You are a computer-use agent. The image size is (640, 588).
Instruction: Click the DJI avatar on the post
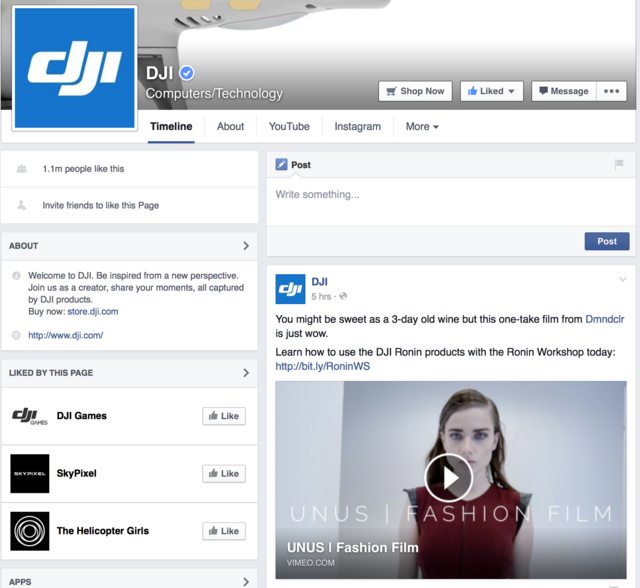pyautogui.click(x=290, y=289)
